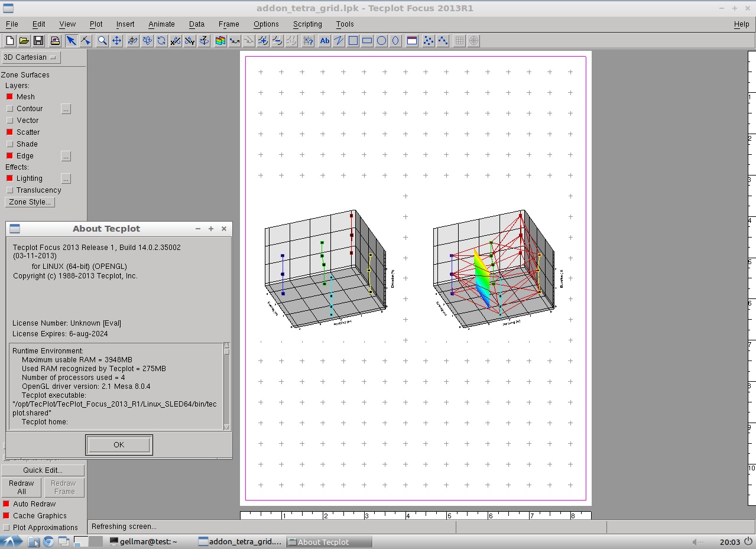Click OK in About Tecplot dialog
This screenshot has height=549, width=756.
click(119, 445)
